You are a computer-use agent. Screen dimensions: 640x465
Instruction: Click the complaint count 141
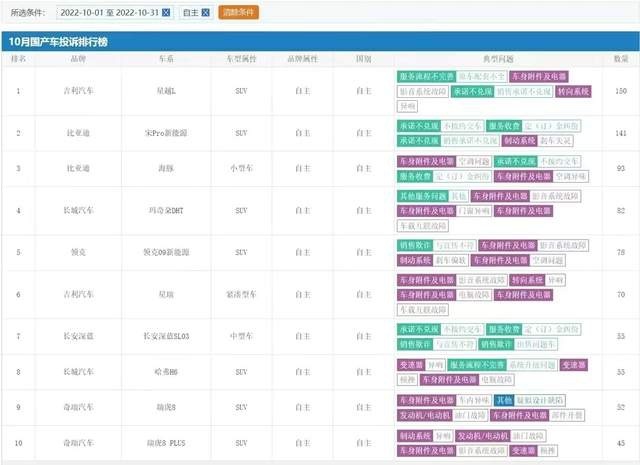621,133
